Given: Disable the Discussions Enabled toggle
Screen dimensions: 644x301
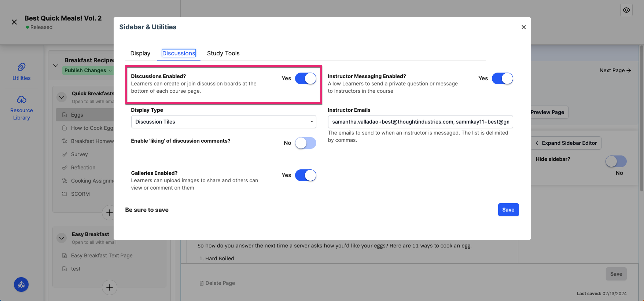Looking at the screenshot, I should point(306,78).
